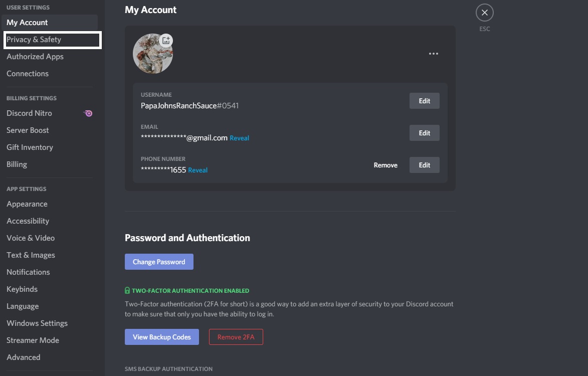Click Remove 2FA button
The image size is (588, 376).
click(236, 337)
